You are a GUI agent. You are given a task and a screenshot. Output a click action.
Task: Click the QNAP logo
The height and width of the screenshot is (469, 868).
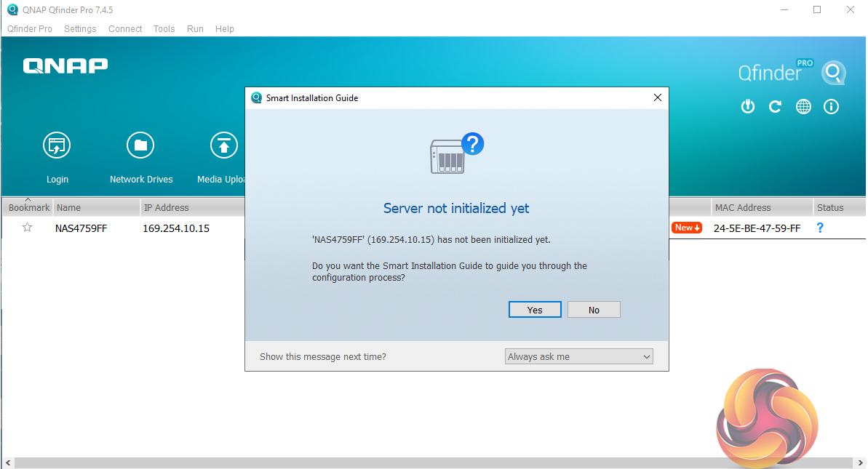pyautogui.click(x=65, y=66)
